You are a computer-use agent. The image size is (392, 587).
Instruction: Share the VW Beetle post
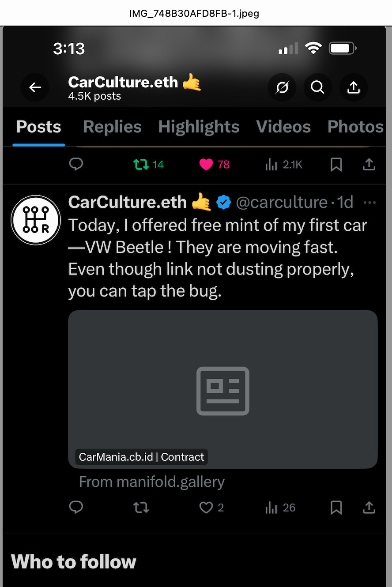(369, 508)
